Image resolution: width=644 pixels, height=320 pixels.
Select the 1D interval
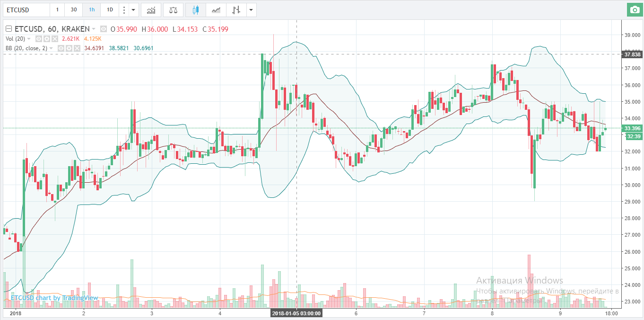pyautogui.click(x=110, y=9)
